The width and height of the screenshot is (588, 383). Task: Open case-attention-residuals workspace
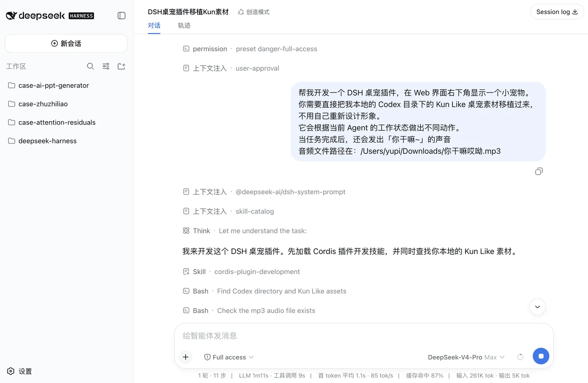[66, 122]
